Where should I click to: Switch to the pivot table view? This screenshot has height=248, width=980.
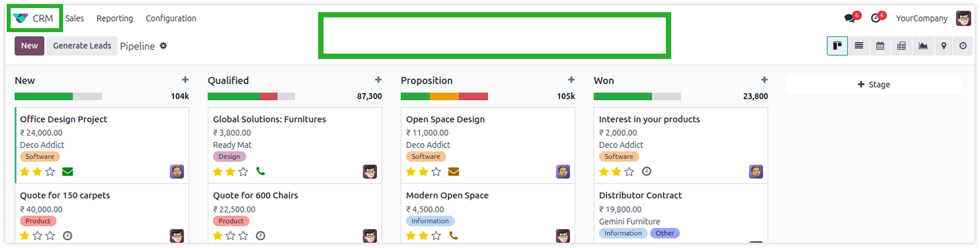pos(901,46)
